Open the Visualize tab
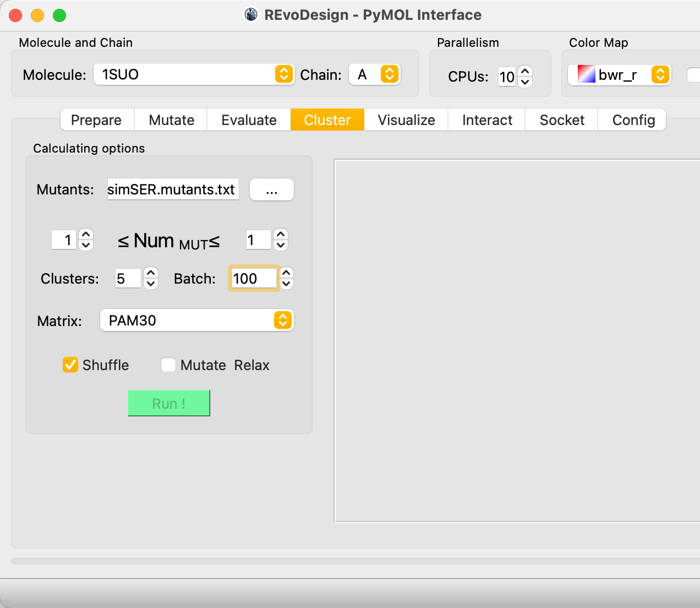This screenshot has width=700, height=608. click(406, 120)
